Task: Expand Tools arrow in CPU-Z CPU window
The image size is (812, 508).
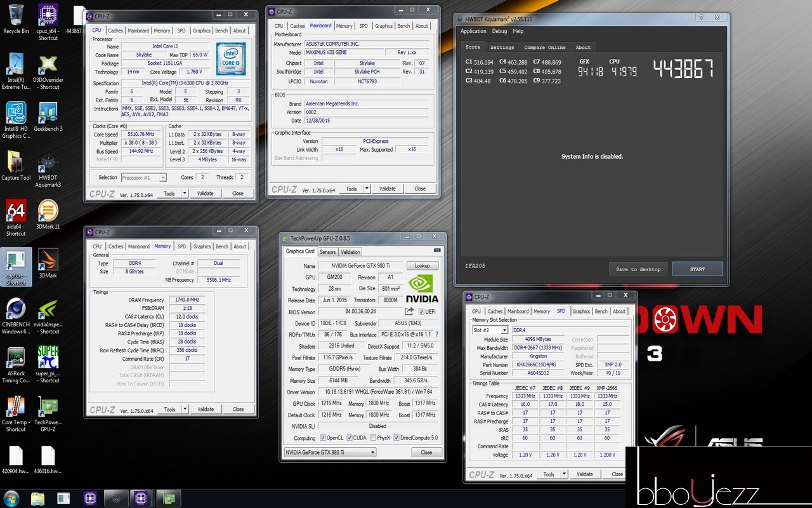Action: (185, 193)
